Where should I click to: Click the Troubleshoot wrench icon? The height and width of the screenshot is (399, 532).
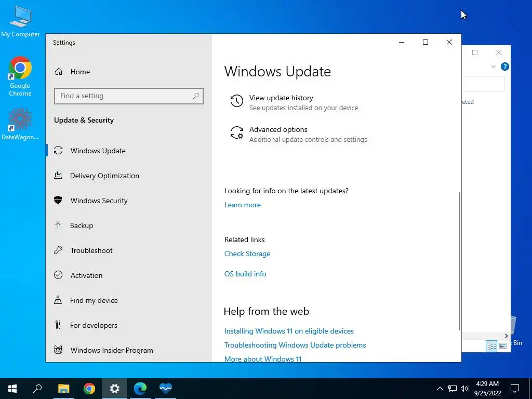58,250
